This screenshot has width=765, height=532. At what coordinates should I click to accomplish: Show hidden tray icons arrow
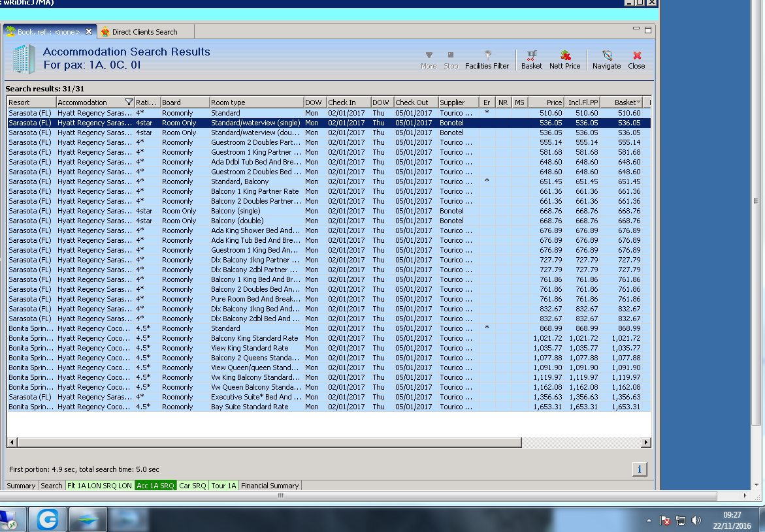click(x=649, y=520)
